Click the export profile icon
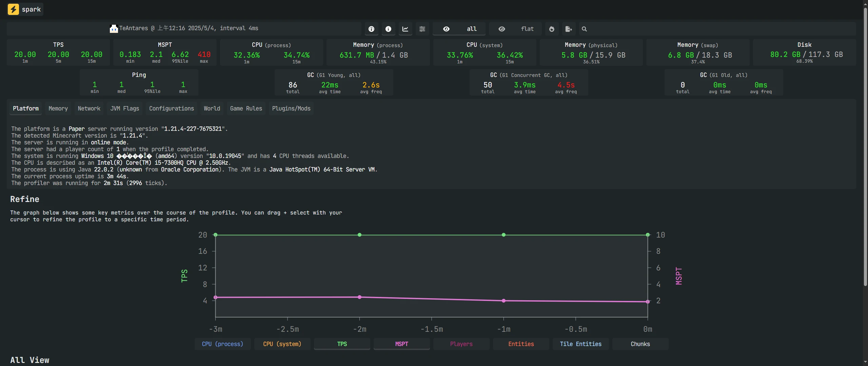868x366 pixels. 569,29
